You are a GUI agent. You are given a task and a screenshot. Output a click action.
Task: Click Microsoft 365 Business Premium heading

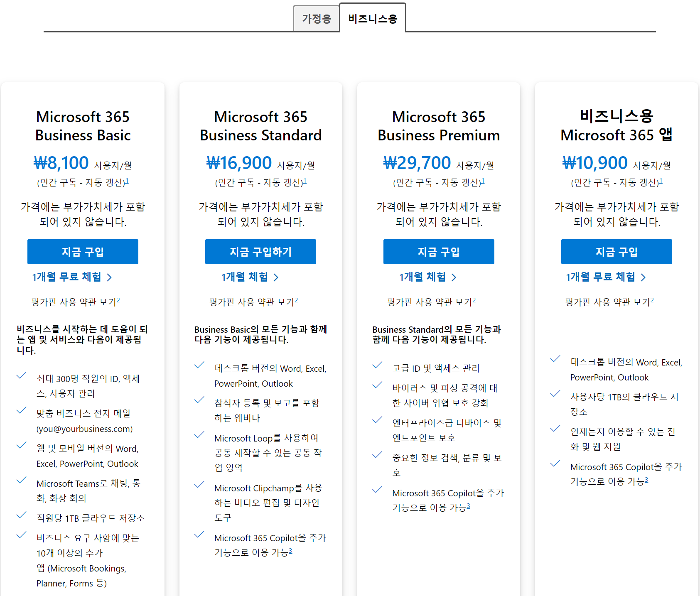pos(439,126)
